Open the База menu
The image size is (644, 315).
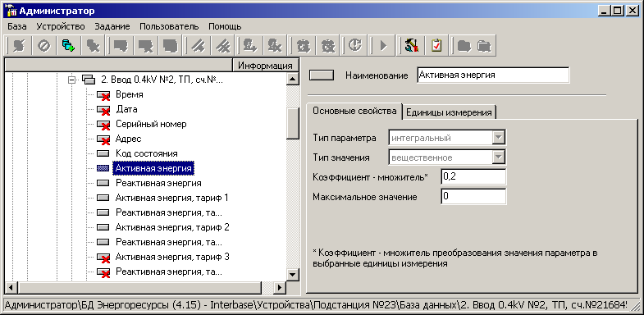point(17,27)
